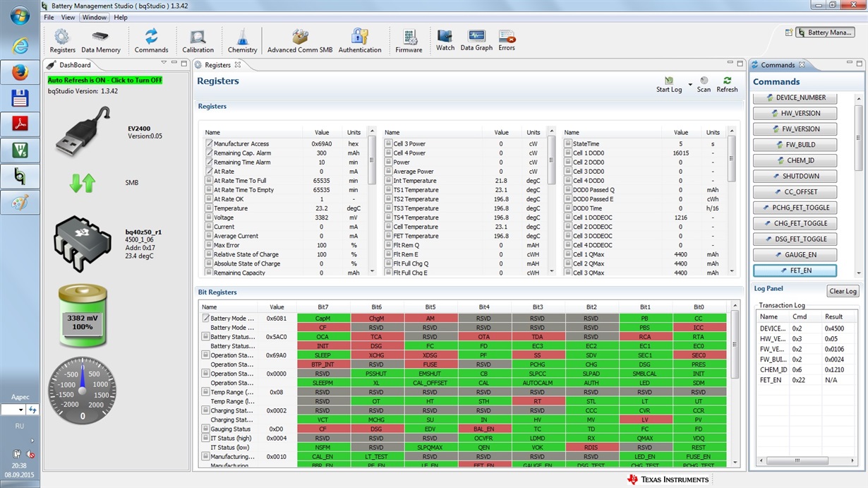Toggle Auto Refresh off

[x=105, y=81]
